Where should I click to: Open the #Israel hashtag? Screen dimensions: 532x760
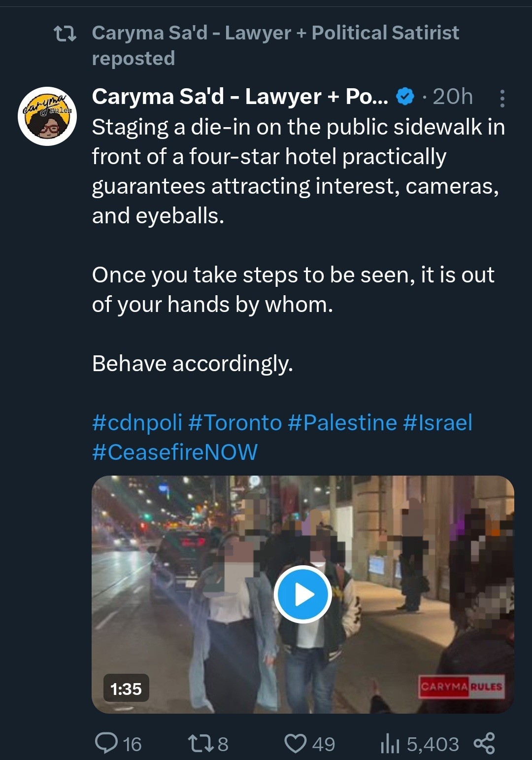437,423
